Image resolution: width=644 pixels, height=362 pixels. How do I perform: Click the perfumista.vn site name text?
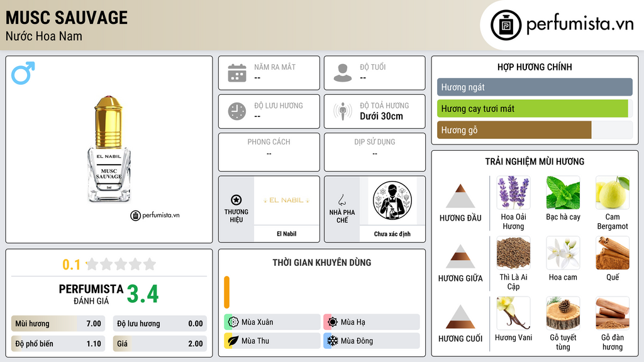coord(580,23)
